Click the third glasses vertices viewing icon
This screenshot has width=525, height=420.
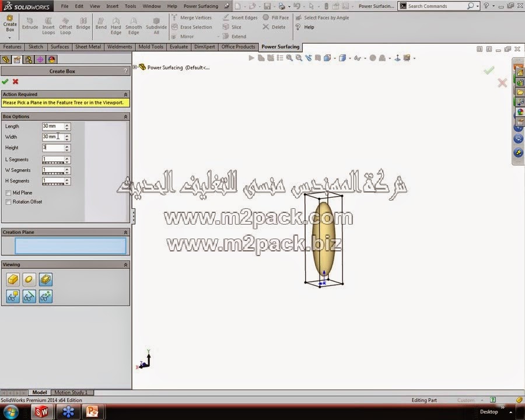click(45, 296)
